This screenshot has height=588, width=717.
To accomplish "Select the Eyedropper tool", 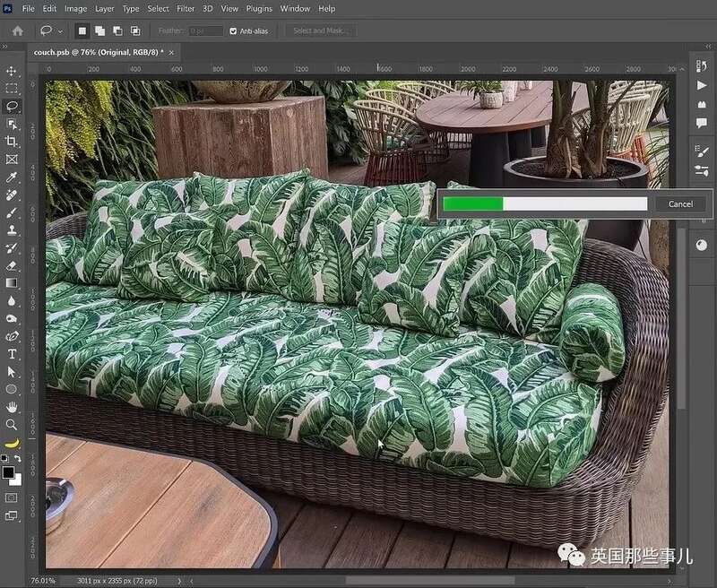I will [x=12, y=177].
